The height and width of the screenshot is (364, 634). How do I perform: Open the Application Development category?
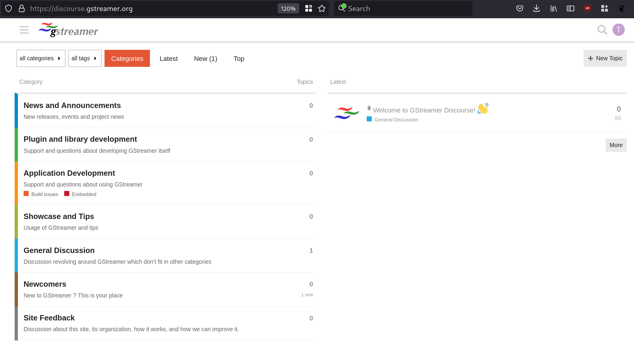pos(69,173)
